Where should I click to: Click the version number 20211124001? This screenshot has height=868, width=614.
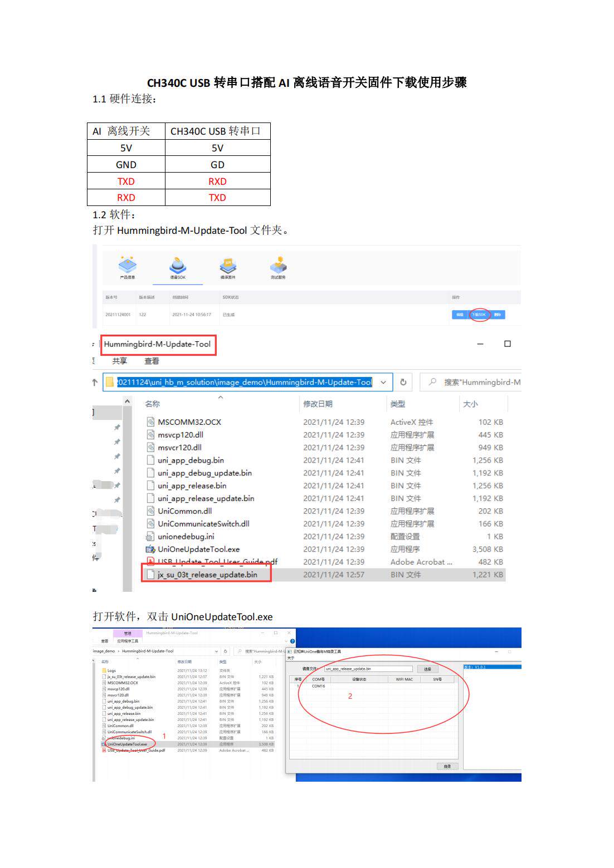coord(118,315)
